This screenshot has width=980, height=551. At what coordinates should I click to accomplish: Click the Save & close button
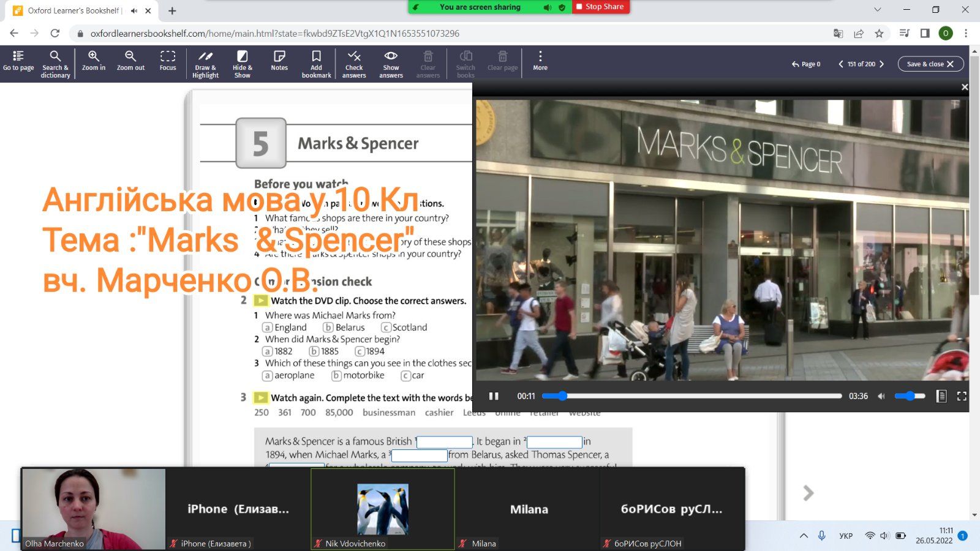[x=930, y=64]
